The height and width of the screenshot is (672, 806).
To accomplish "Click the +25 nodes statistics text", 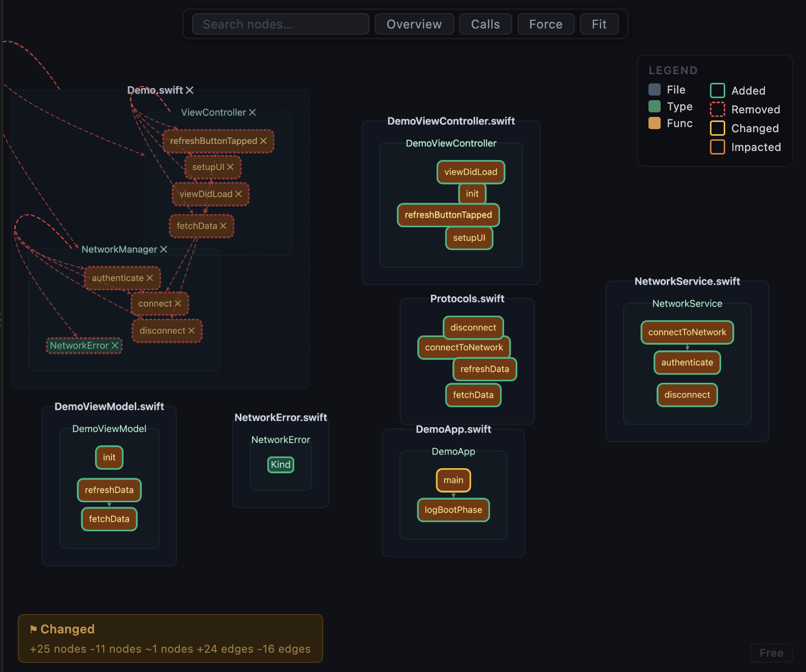I will [58, 649].
